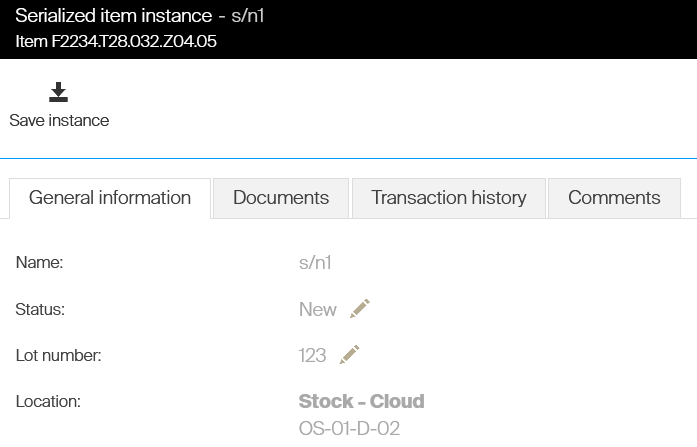The width and height of the screenshot is (697, 447).
Task: Click the status value New
Action: coord(317,310)
